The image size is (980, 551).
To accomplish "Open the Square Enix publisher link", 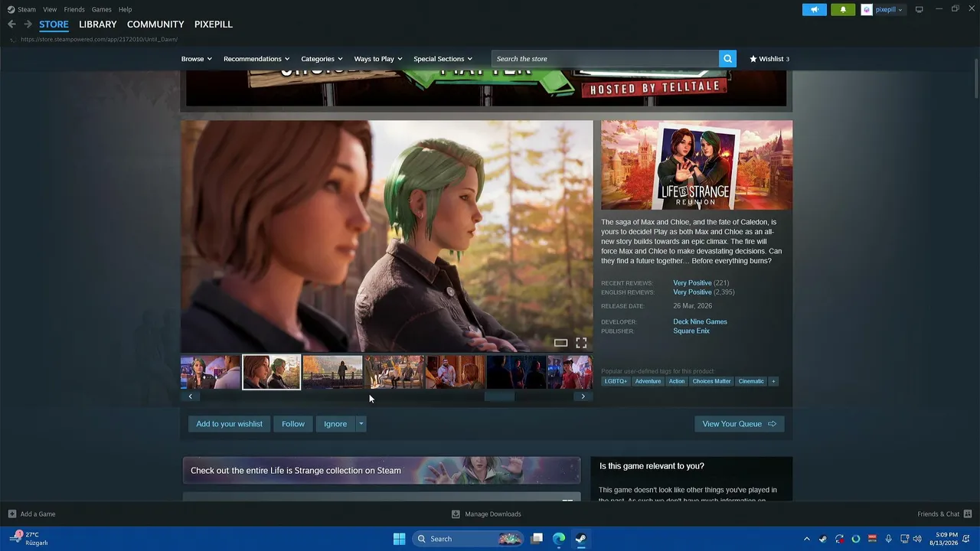I will point(691,331).
